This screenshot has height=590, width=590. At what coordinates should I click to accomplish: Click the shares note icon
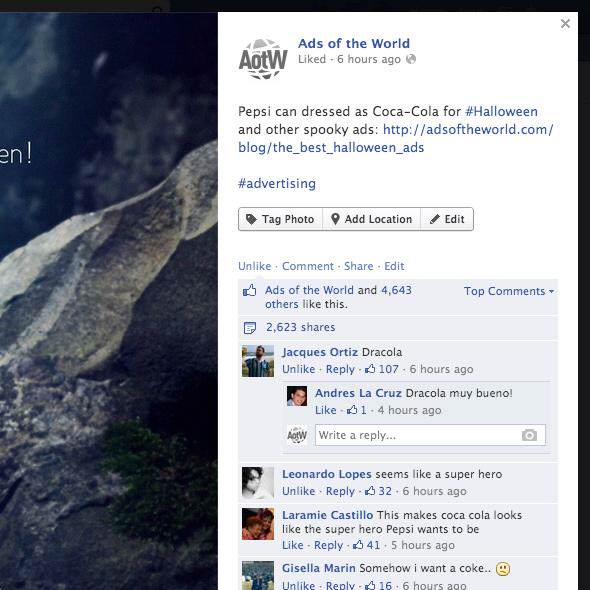pos(249,328)
